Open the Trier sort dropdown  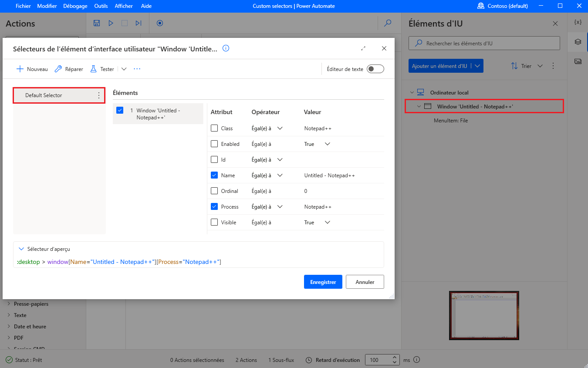(x=527, y=66)
